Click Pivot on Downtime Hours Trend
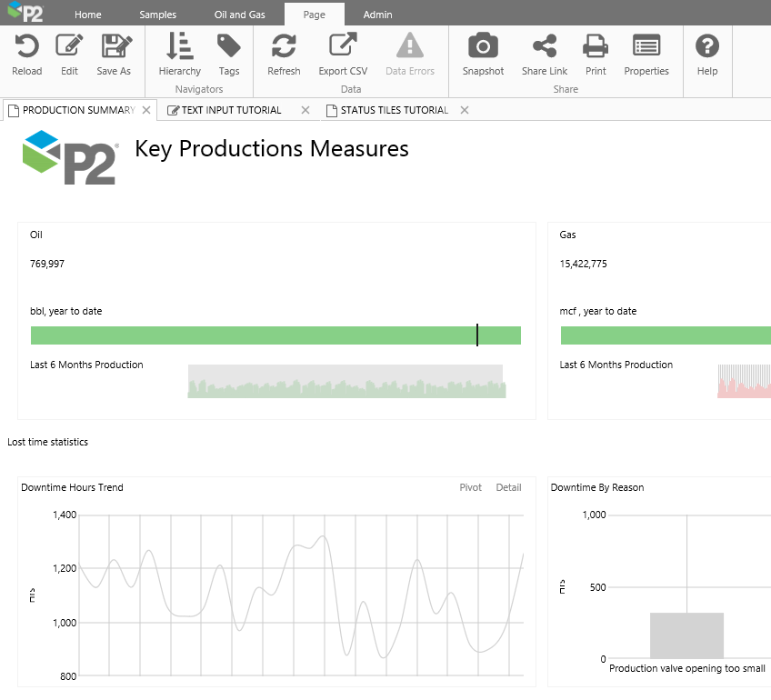The width and height of the screenshot is (771, 700). pos(471,487)
